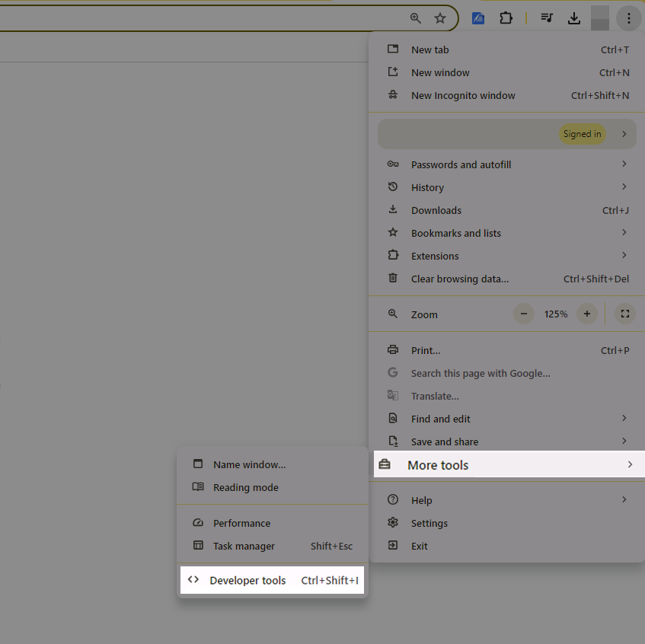Select the Translate menu entry
Screen dimensions: 645x644
point(507,396)
